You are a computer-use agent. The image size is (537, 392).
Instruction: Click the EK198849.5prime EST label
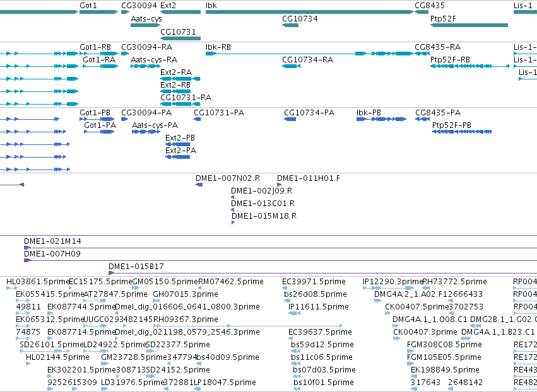tap(445, 371)
